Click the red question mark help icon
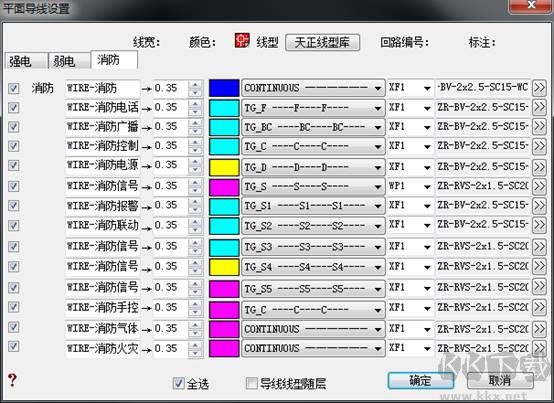 click(12, 380)
